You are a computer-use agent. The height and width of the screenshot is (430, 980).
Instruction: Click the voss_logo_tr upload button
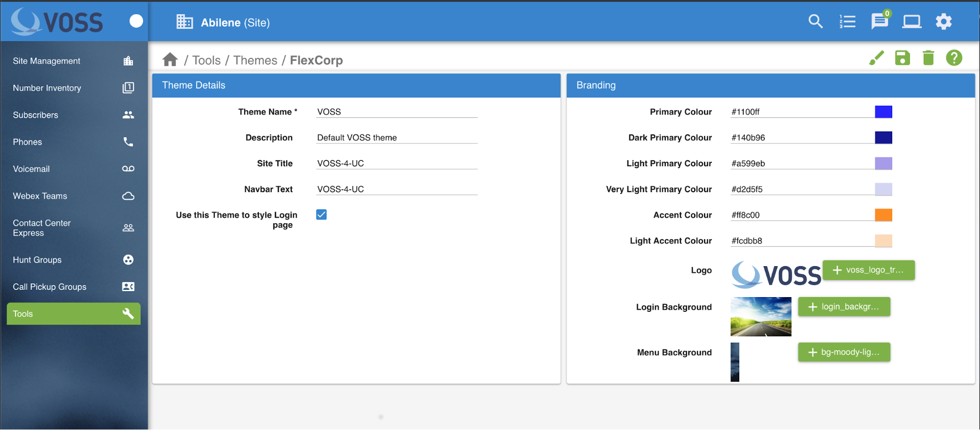(869, 270)
